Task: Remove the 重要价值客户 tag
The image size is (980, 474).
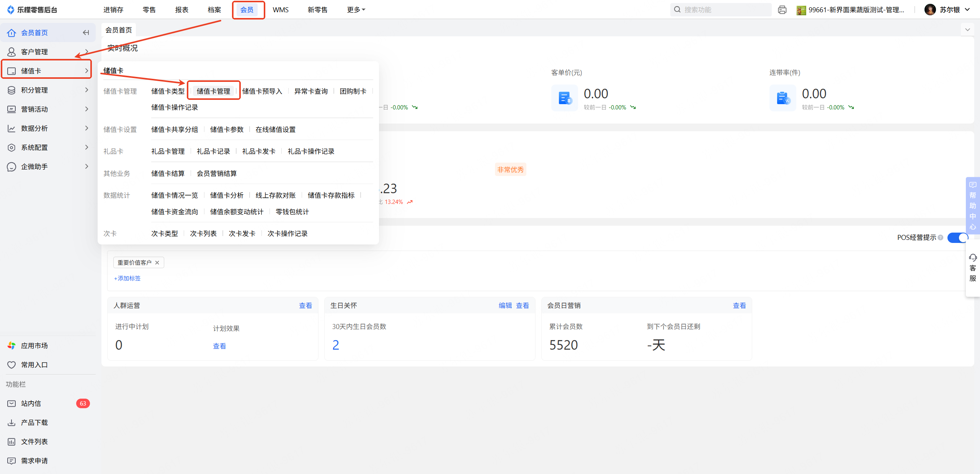Action: [x=157, y=262]
